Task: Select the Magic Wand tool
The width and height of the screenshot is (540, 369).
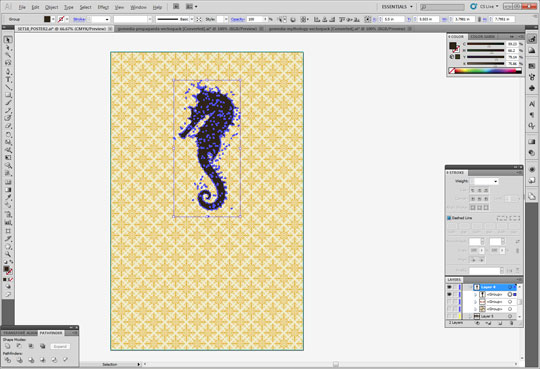Action: [8, 55]
